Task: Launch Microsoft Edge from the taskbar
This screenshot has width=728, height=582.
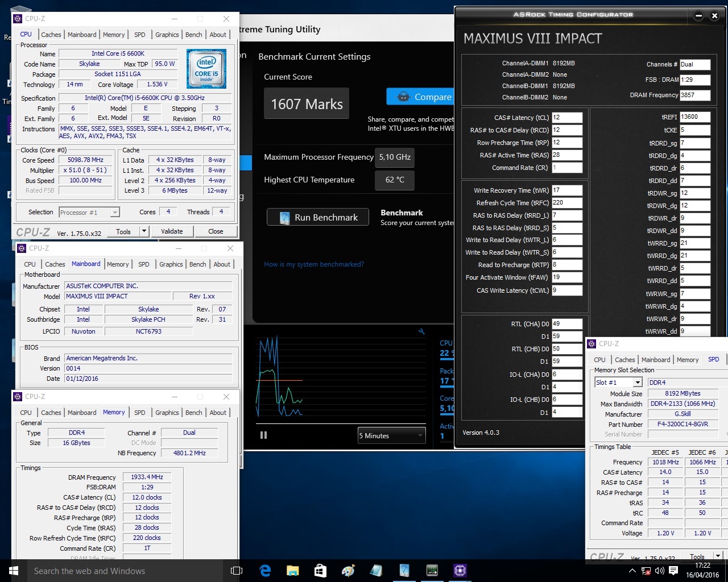Action: tap(265, 571)
